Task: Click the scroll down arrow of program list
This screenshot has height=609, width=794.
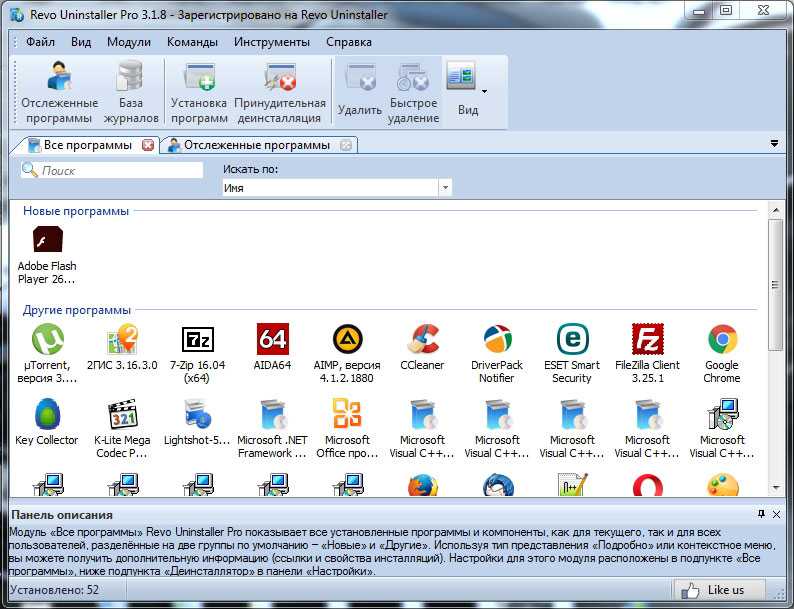Action: (775, 489)
